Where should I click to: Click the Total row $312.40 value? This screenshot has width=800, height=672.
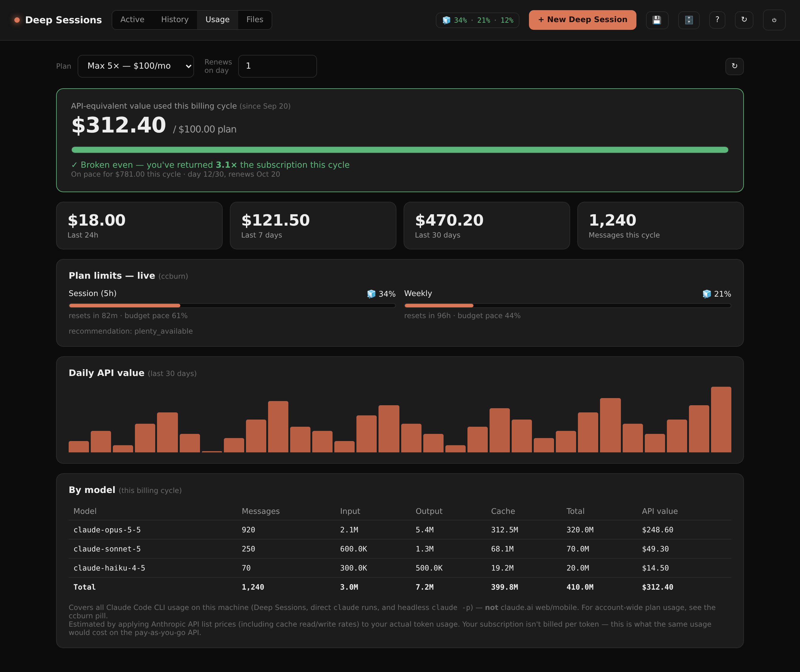pos(657,587)
